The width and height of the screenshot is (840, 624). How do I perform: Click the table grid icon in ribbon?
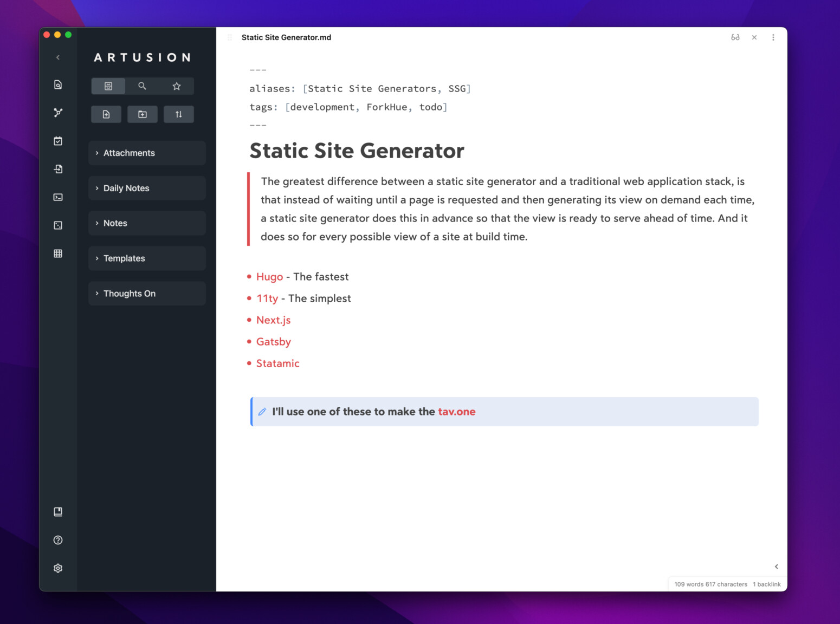(x=58, y=253)
